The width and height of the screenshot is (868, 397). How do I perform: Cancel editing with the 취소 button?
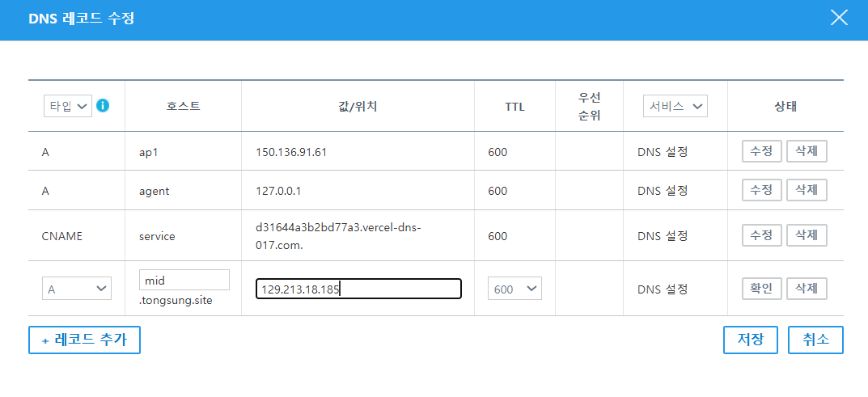(815, 340)
